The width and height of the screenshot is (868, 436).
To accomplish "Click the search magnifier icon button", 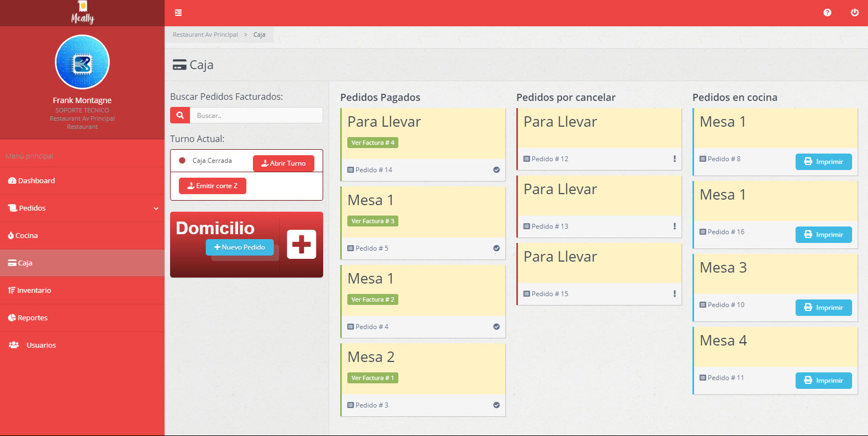I will tap(180, 116).
